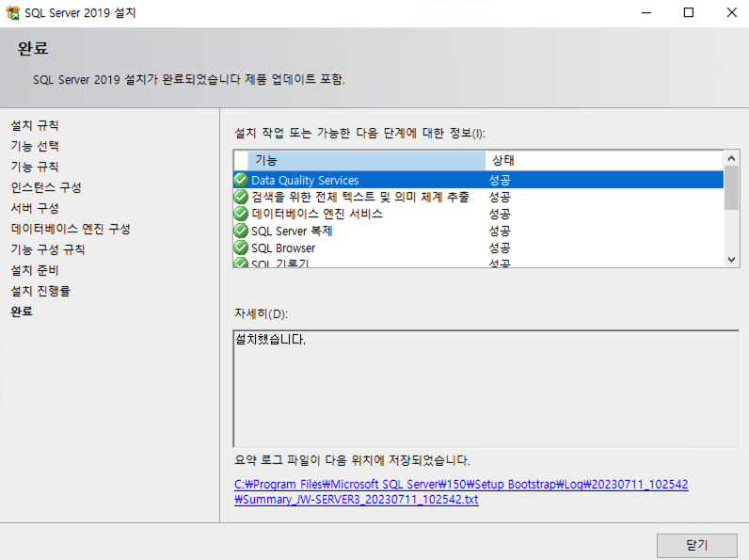
Task: Click the 설치 준비 step in sidebar
Action: click(35, 270)
